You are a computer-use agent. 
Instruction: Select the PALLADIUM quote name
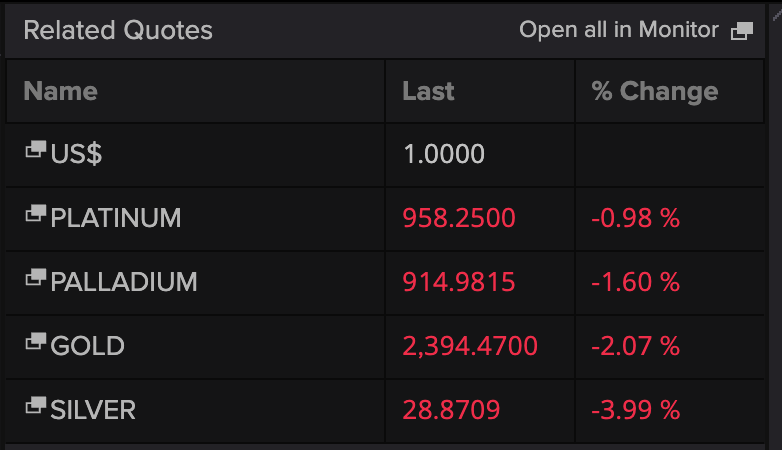click(124, 282)
